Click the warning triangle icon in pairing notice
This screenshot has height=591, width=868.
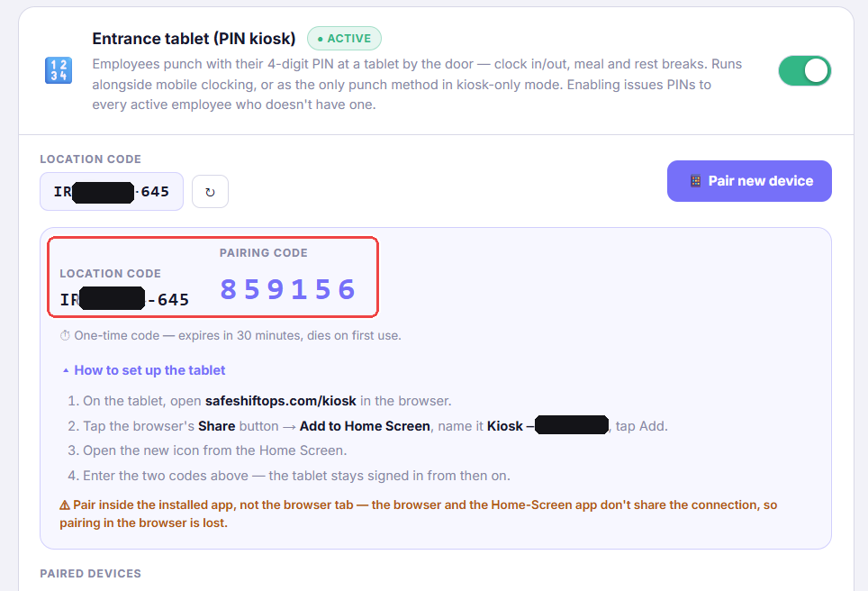65,505
